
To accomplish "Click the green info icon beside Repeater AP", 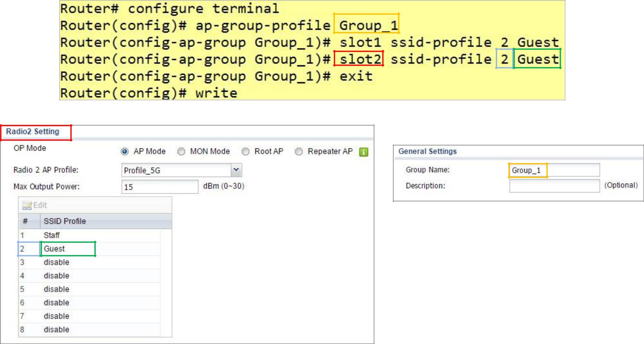I will 363,152.
